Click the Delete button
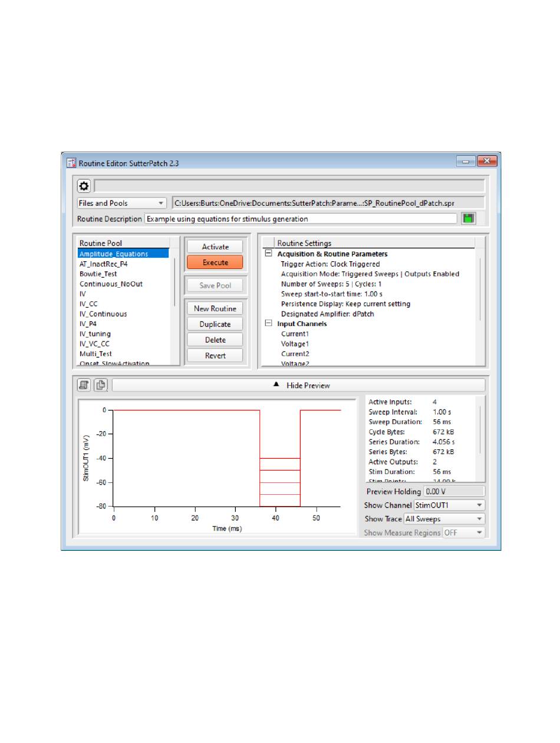Viewport: 560px width, 743px height. 215,340
